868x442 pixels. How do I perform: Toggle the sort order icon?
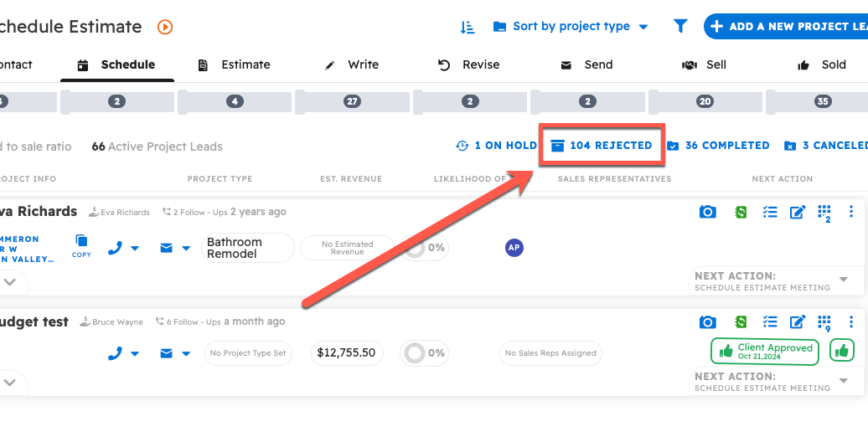pos(468,27)
